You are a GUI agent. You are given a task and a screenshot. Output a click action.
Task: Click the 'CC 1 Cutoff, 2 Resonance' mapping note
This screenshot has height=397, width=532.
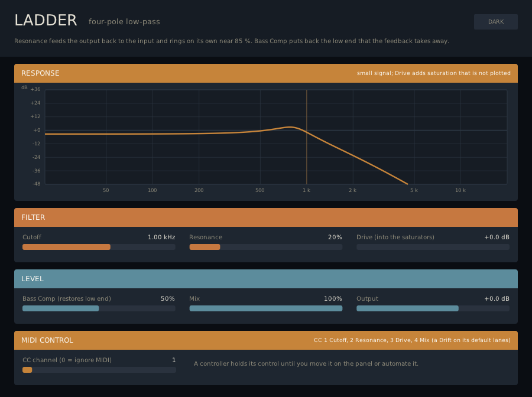(x=412, y=340)
